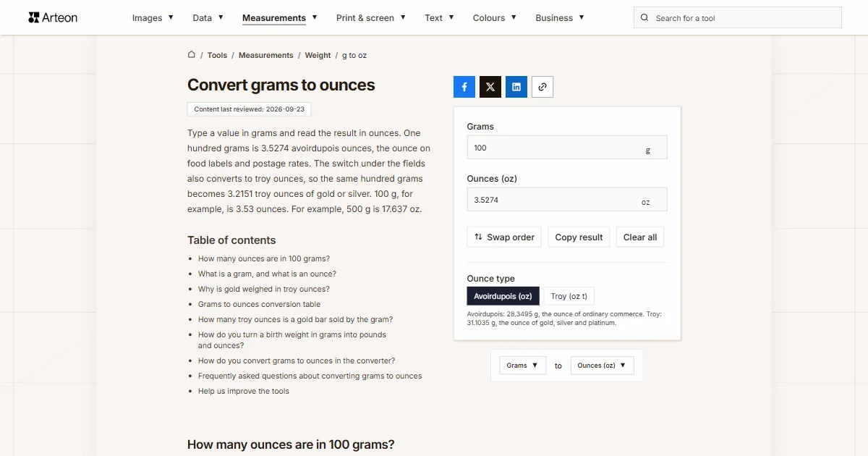
Task: Share page on X
Action: [490, 87]
